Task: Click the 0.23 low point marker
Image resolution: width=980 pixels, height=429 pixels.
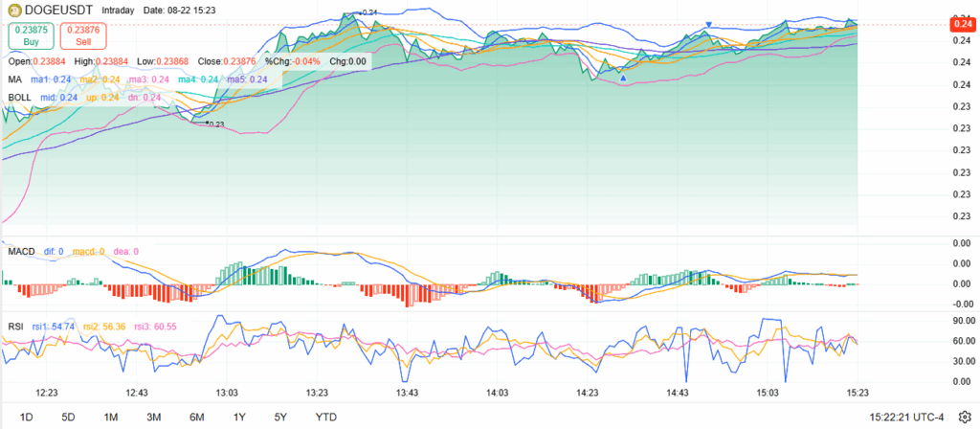Action: pos(214,124)
